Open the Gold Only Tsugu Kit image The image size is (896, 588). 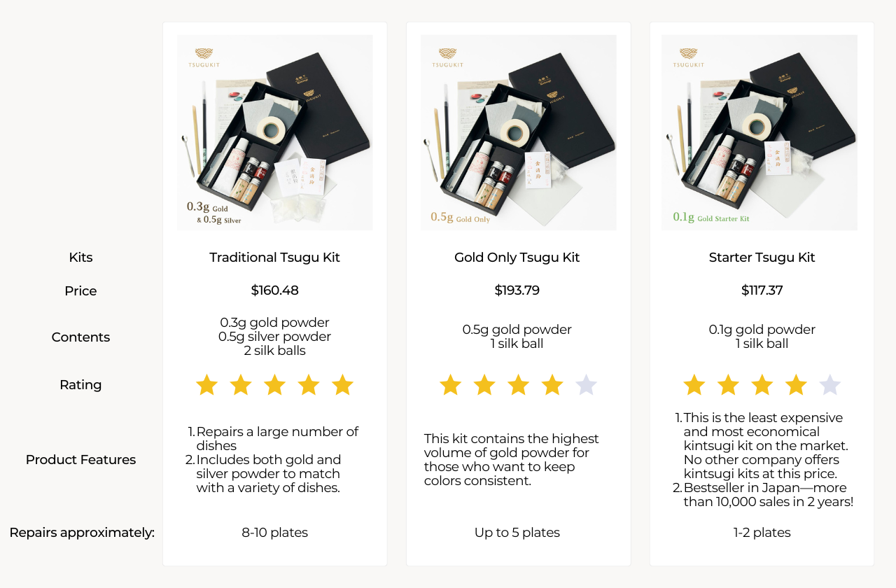pos(518,133)
